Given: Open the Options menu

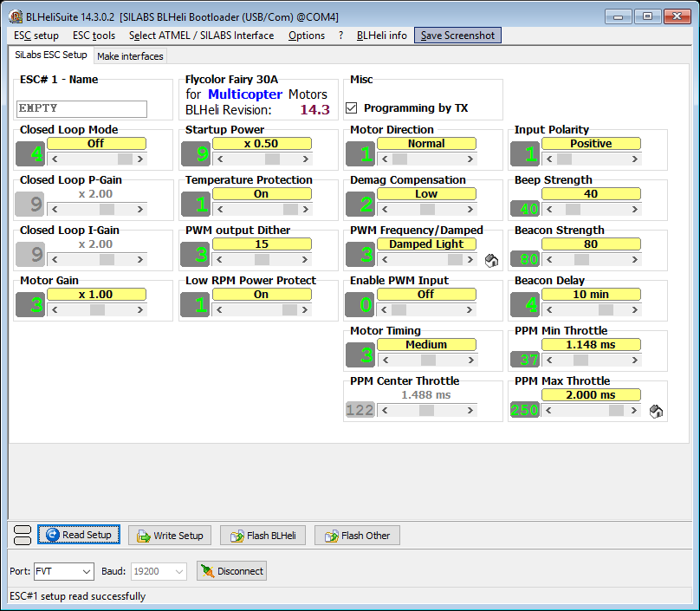Looking at the screenshot, I should (307, 36).
